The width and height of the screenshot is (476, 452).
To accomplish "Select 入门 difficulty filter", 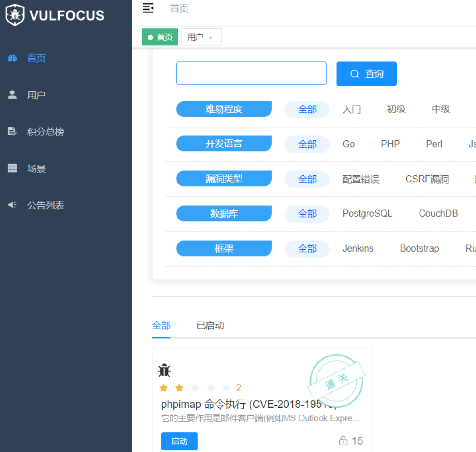I will [352, 110].
